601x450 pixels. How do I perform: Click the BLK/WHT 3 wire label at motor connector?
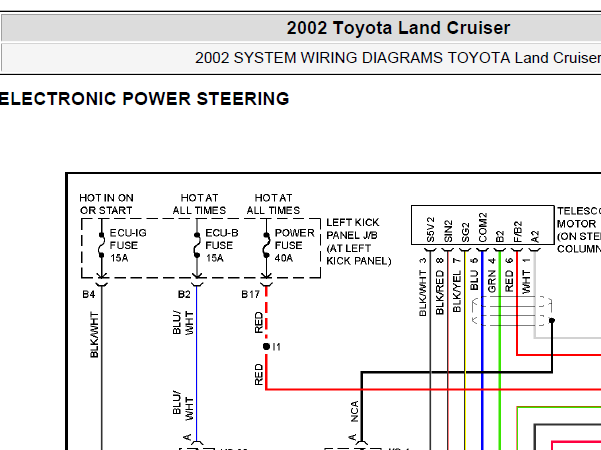point(422,287)
